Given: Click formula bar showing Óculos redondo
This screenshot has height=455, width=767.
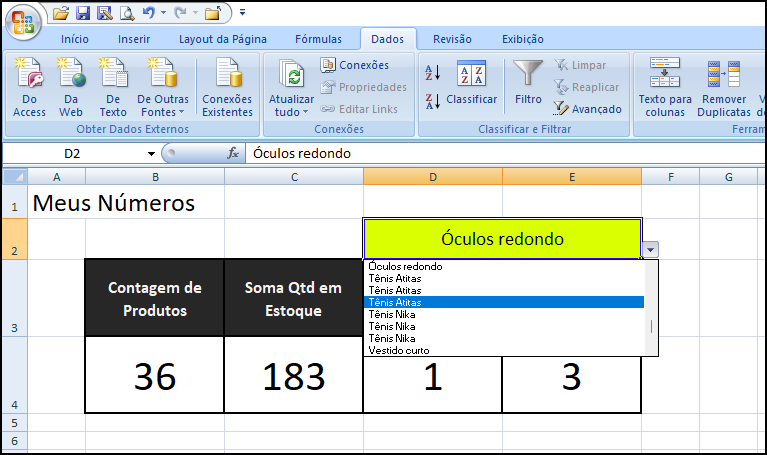Looking at the screenshot, I should [x=506, y=154].
